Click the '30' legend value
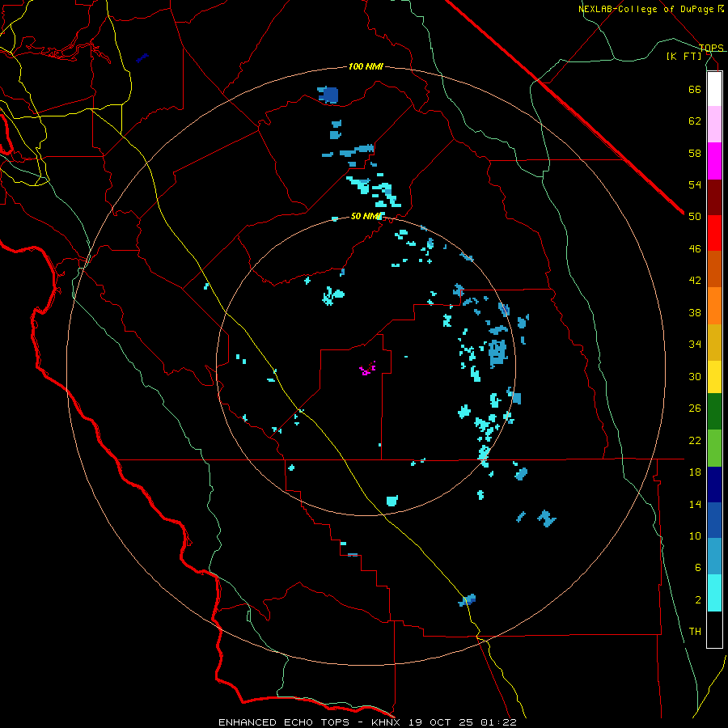This screenshot has width=728, height=728. [695, 376]
